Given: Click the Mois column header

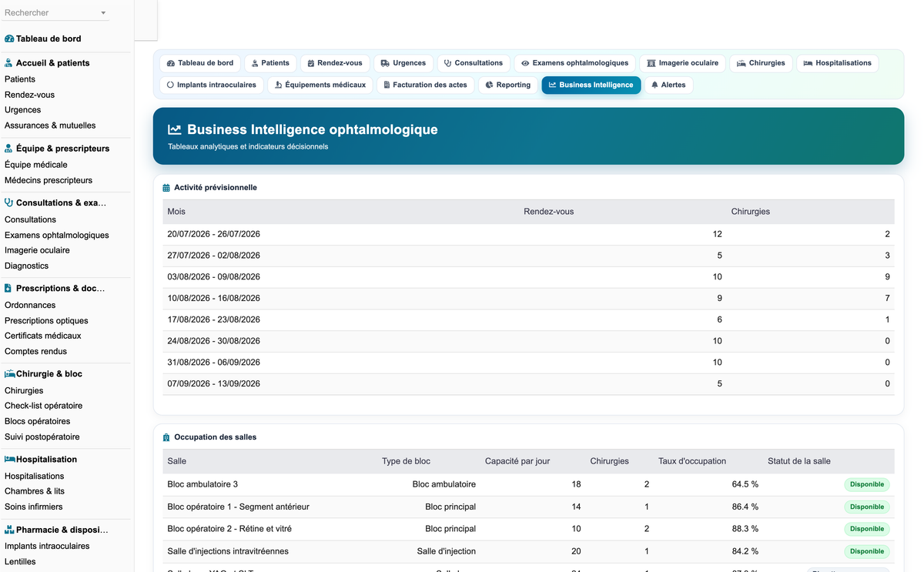Looking at the screenshot, I should (x=176, y=212).
